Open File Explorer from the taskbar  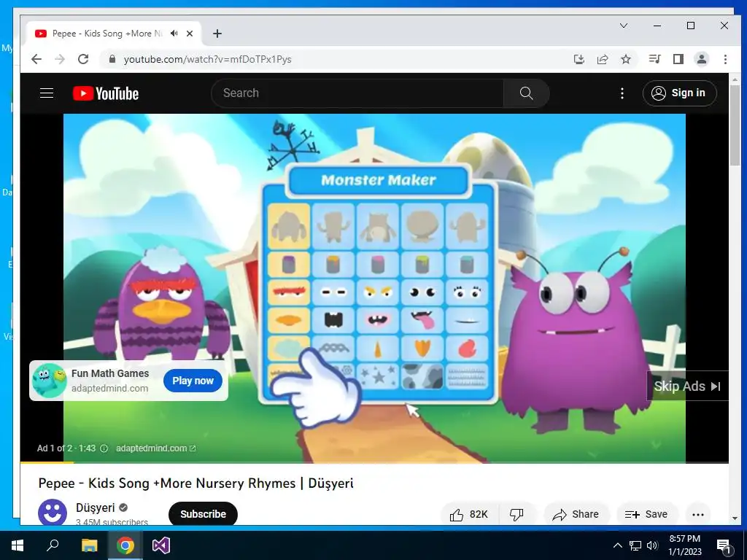89,545
